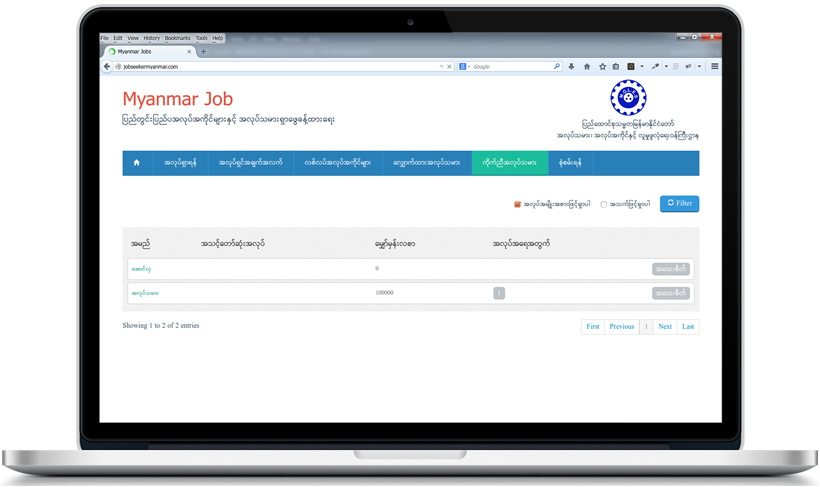Viewport: 820px width, 487px height.
Task: Open the အလုပ်ရှာရန် nav item
Action: point(180,163)
